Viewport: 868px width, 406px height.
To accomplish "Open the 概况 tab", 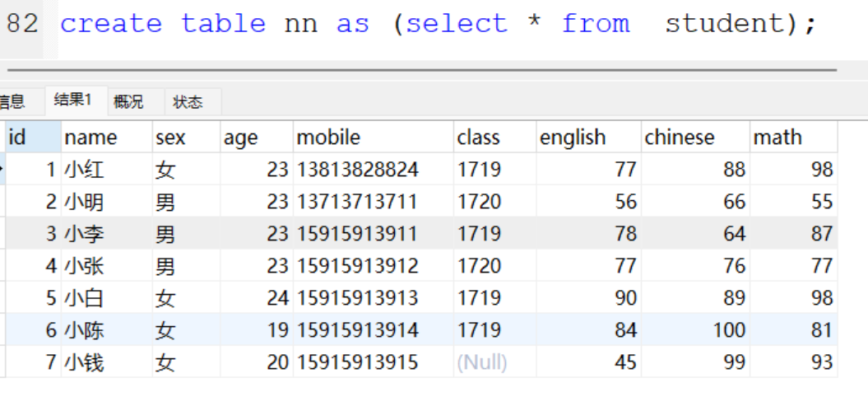I will [x=128, y=102].
